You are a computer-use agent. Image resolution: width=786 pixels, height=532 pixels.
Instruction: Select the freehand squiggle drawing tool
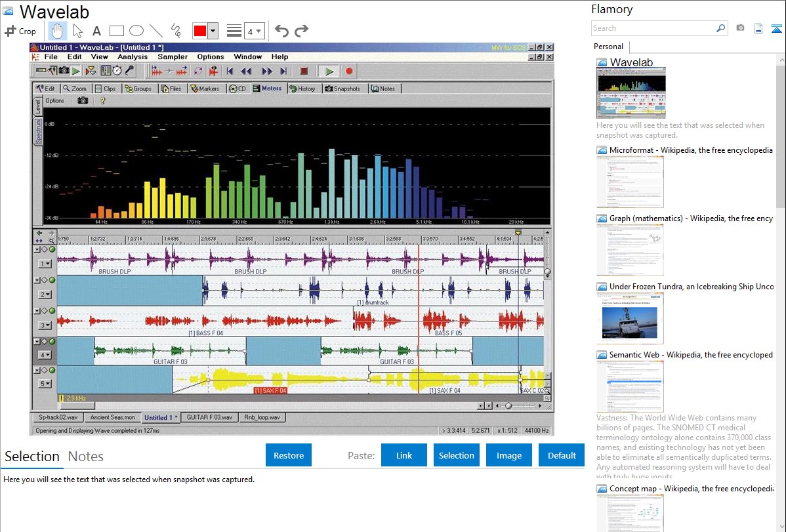tap(175, 31)
